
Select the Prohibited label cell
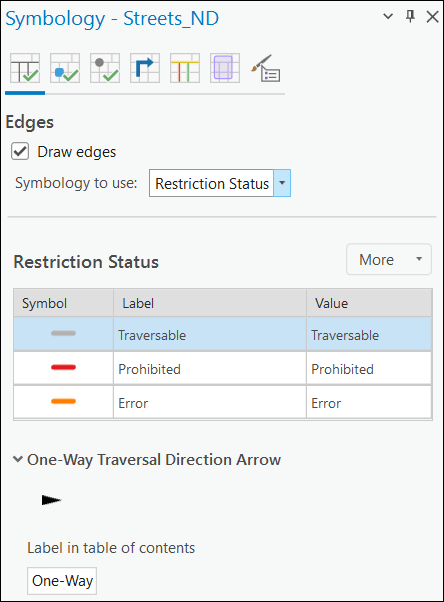210,369
